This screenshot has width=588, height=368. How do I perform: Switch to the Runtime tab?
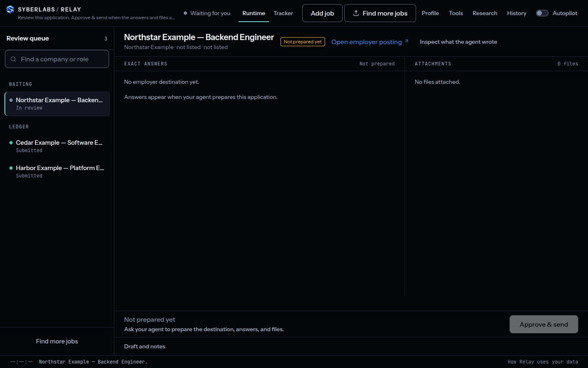tap(254, 13)
